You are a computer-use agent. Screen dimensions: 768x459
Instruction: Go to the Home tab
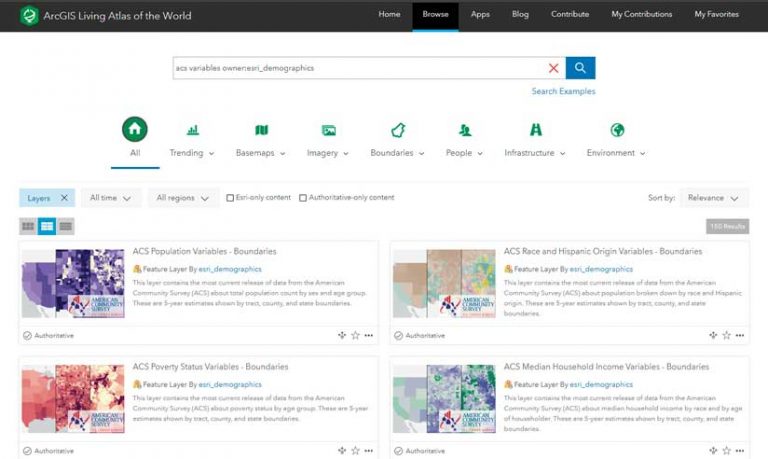(x=389, y=15)
